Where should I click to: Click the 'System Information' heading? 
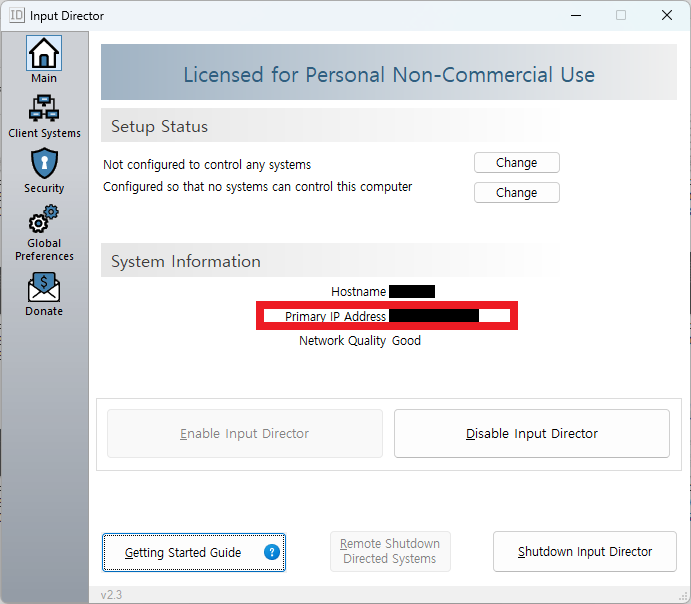[186, 261]
